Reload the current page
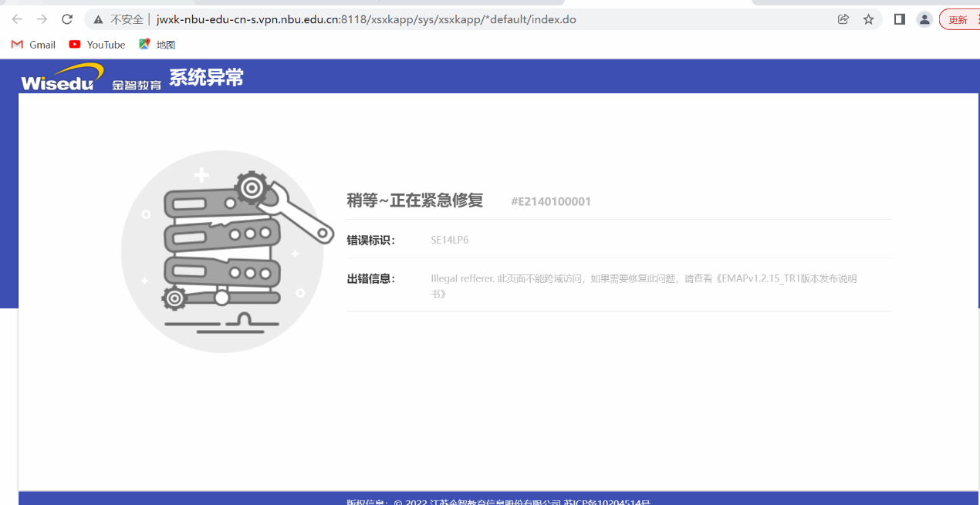This screenshot has width=980, height=505. coord(67,19)
